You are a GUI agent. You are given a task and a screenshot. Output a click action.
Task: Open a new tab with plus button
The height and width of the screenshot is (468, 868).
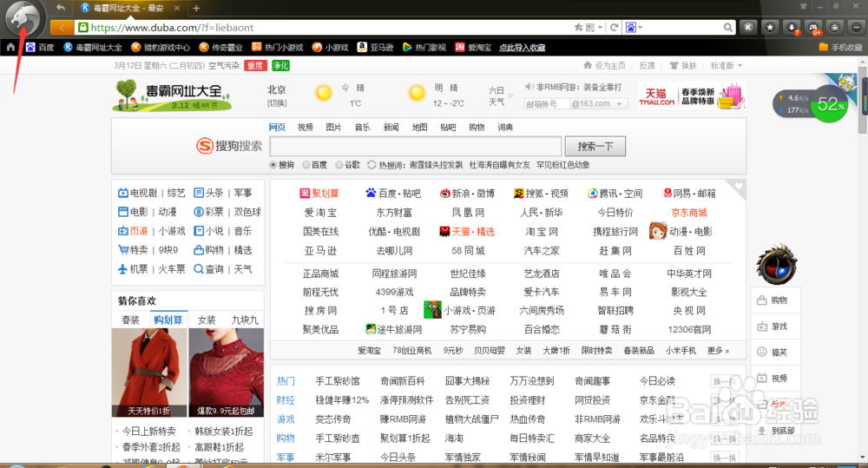(x=196, y=8)
